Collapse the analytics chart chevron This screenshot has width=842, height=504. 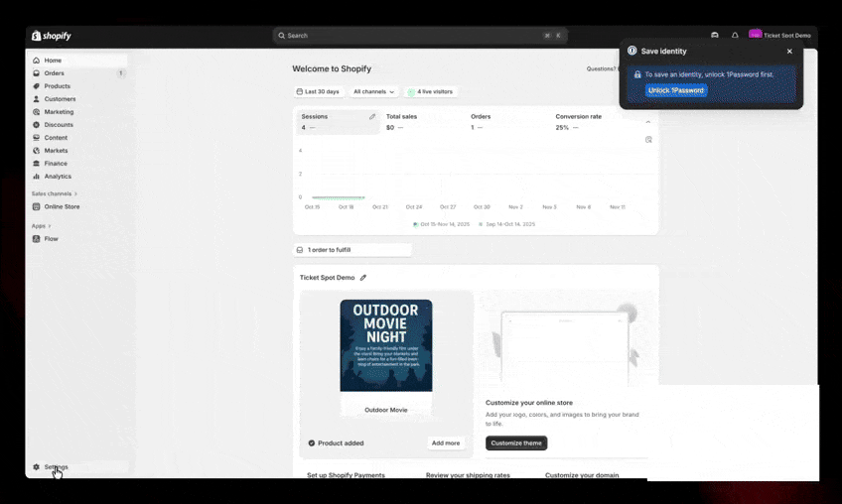tap(648, 122)
